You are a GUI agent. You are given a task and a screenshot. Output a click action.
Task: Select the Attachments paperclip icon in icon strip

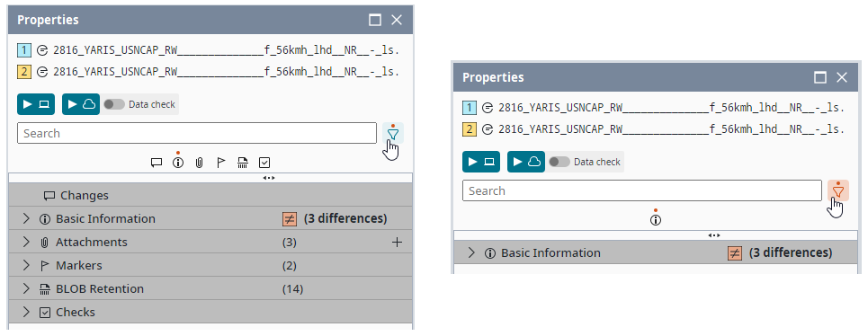click(200, 163)
